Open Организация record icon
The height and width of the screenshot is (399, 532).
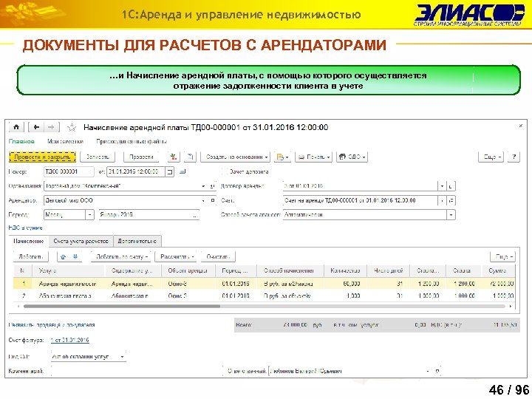pyautogui.click(x=212, y=186)
